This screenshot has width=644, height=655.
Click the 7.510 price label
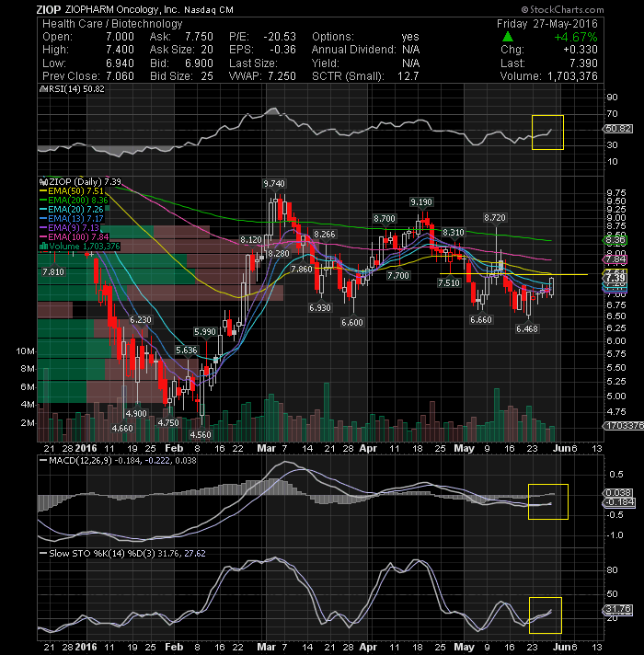click(449, 283)
